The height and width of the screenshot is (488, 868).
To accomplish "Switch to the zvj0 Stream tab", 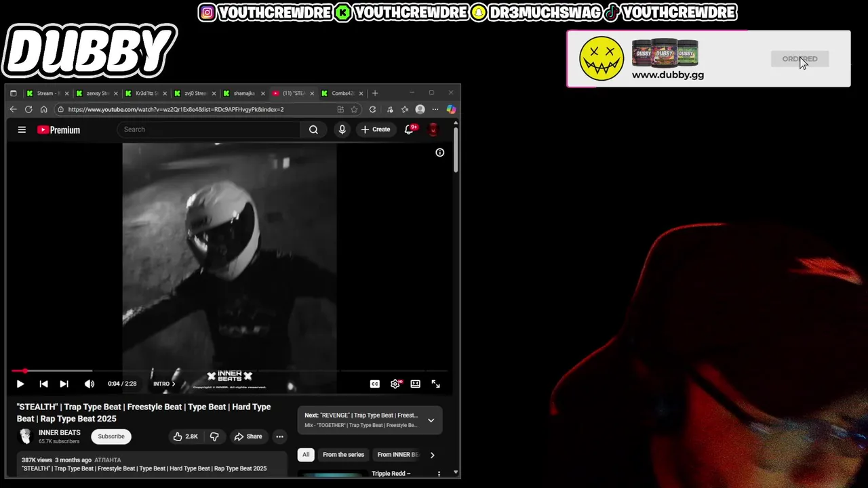I will [194, 94].
